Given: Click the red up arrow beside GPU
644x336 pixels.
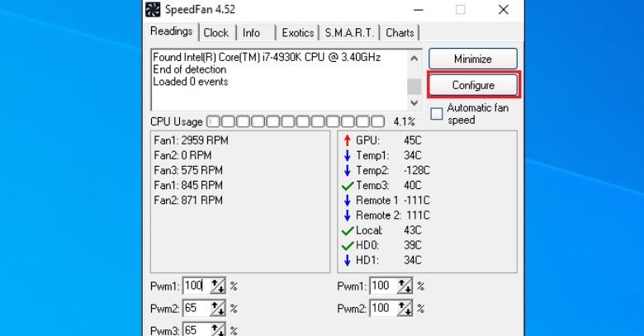Looking at the screenshot, I should 347,140.
